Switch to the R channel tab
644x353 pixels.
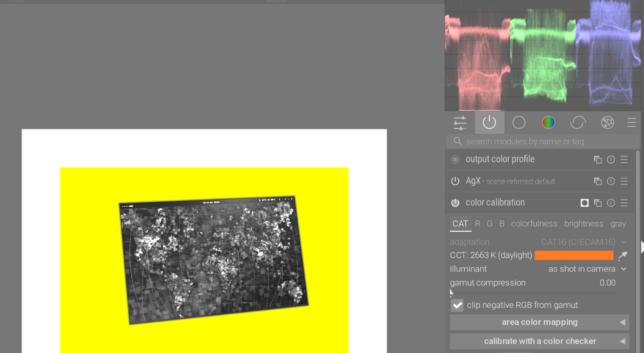(x=478, y=224)
